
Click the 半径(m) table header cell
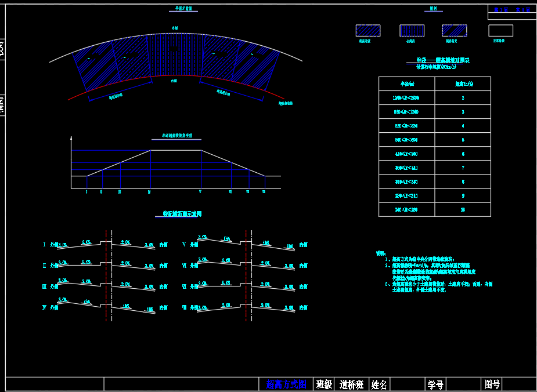coord(406,84)
